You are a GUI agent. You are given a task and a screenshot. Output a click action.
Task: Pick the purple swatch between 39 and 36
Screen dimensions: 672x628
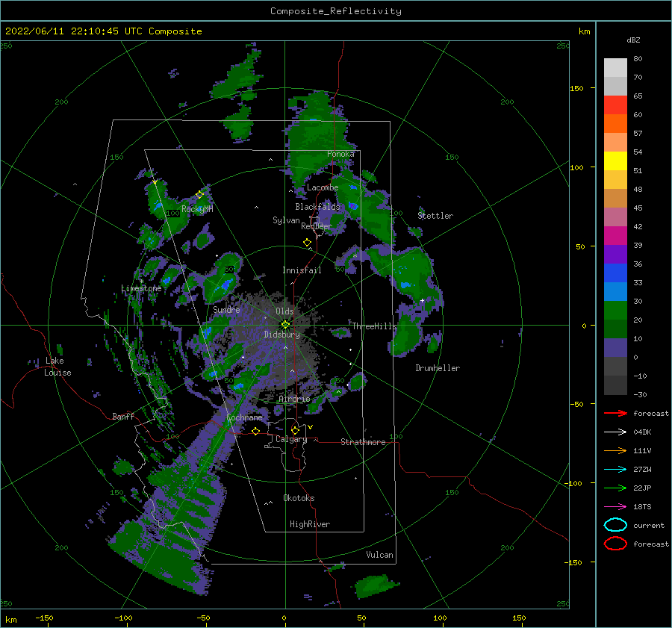click(x=615, y=254)
